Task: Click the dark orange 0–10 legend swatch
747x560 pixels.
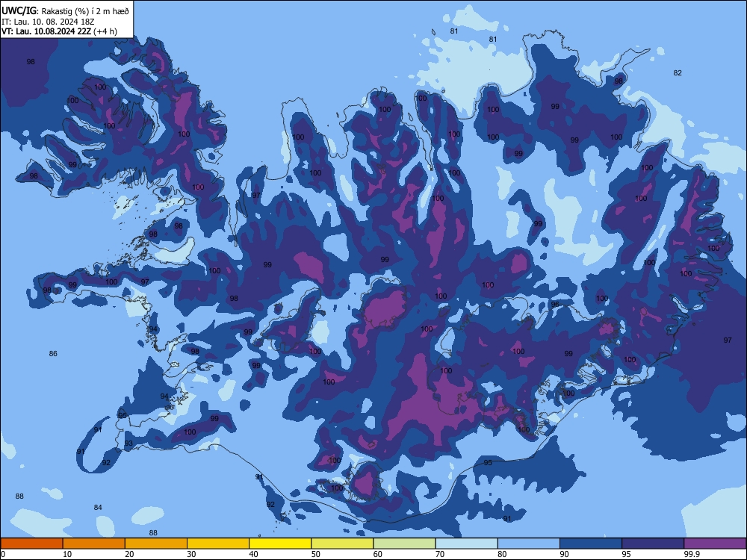Action: point(32,544)
